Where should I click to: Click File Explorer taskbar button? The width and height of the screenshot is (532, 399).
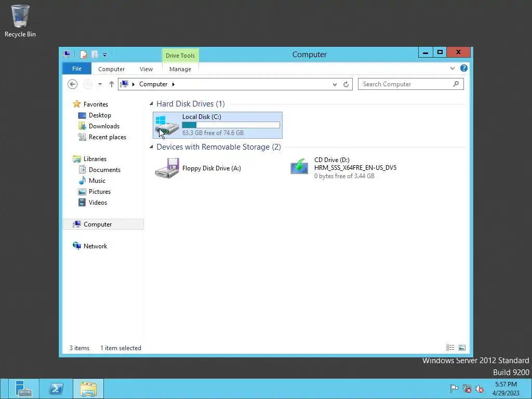tap(88, 389)
